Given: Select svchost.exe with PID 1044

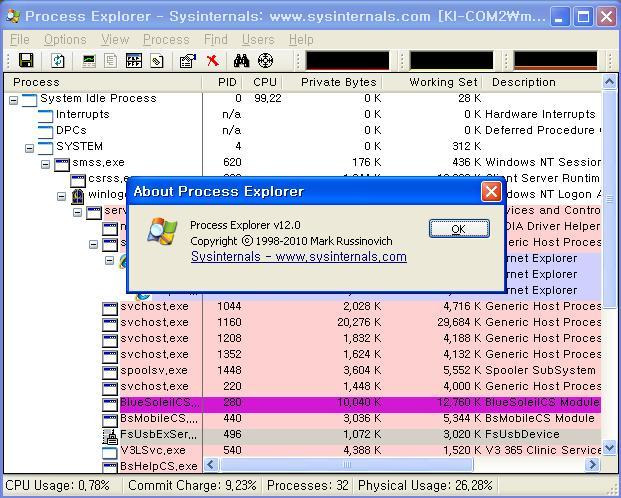Looking at the screenshot, I should (303, 306).
